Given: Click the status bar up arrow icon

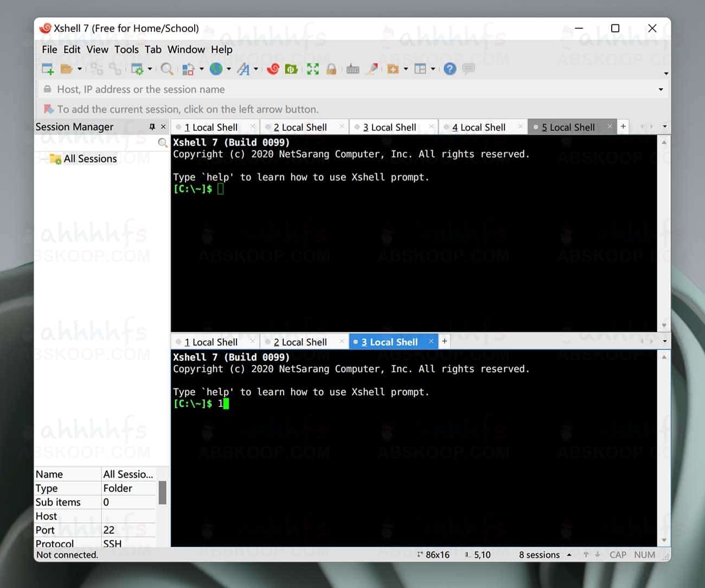Looking at the screenshot, I should [586, 555].
